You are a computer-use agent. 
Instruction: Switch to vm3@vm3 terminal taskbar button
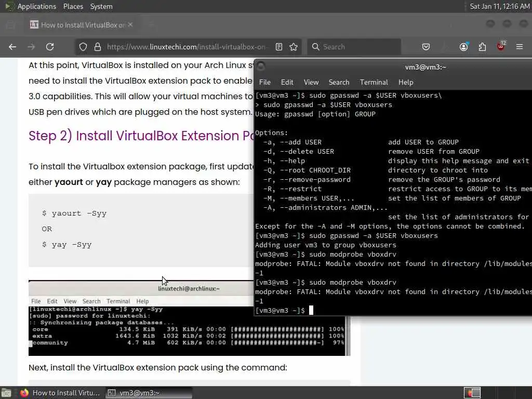[x=149, y=393]
